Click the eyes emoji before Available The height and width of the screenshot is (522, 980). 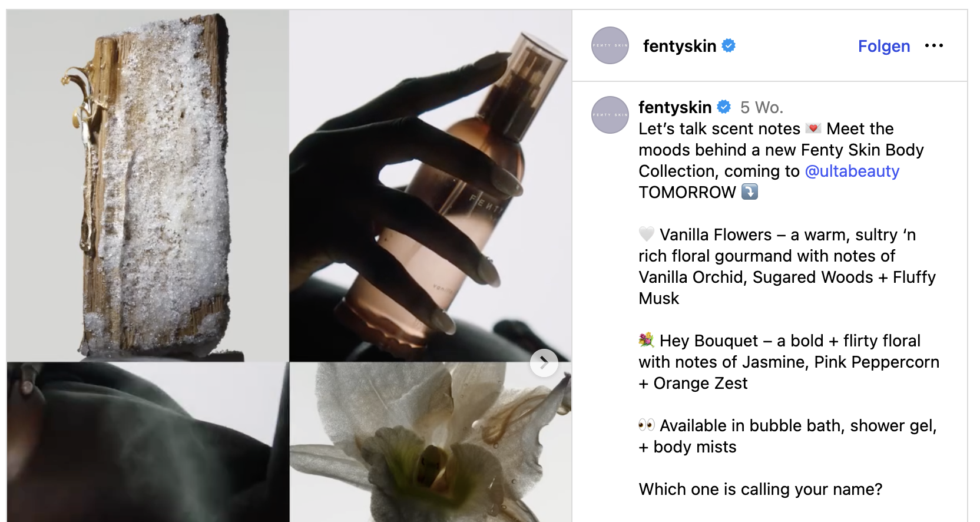tap(647, 425)
